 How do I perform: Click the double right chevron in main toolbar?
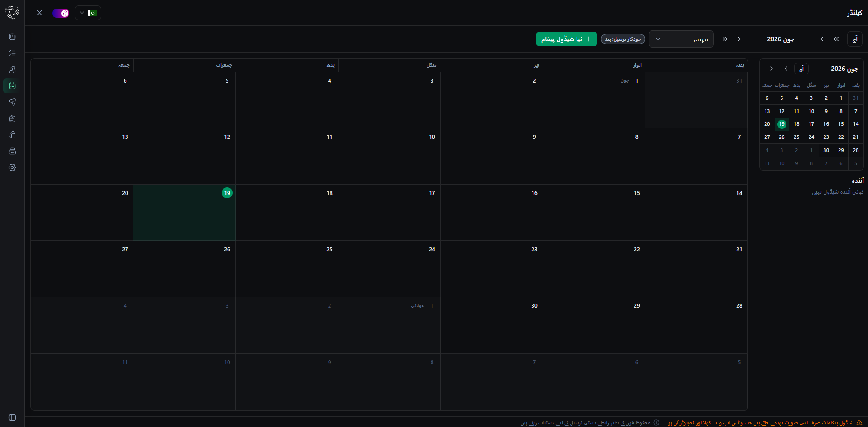tap(725, 39)
